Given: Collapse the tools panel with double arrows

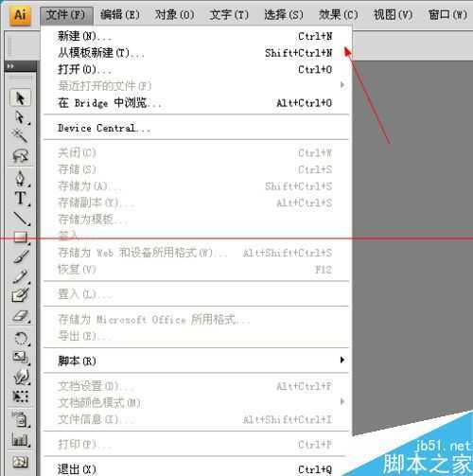Looking at the screenshot, I should click(10, 66).
